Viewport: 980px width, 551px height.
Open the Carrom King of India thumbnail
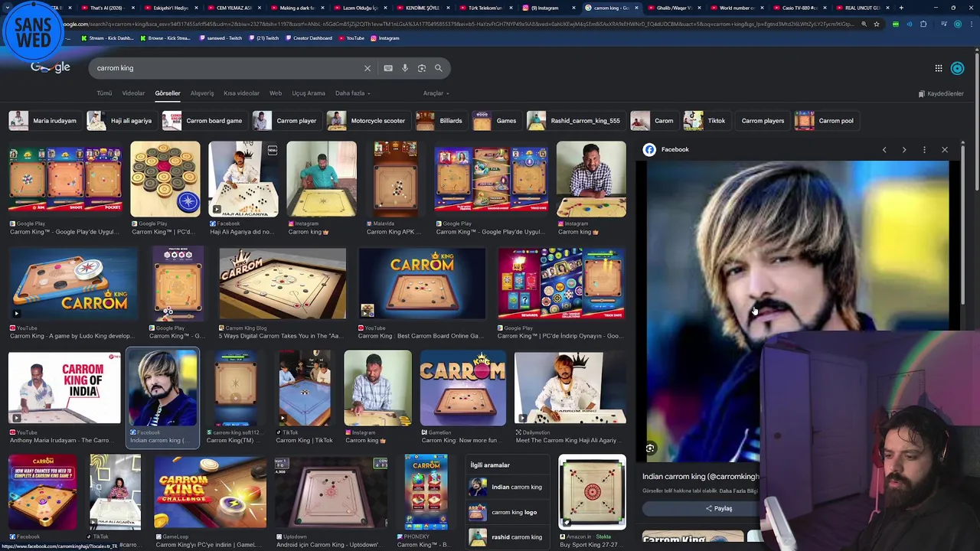(x=64, y=387)
